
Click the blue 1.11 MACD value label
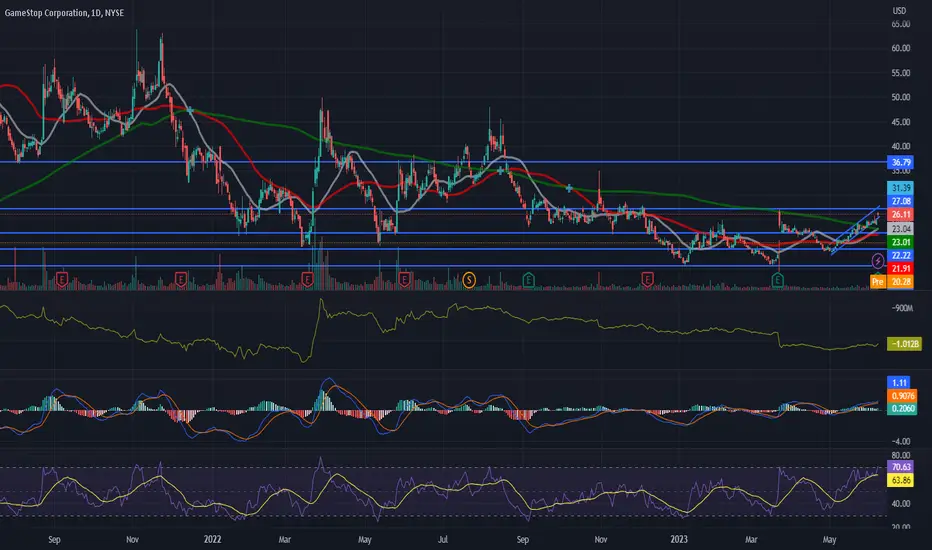pos(899,382)
